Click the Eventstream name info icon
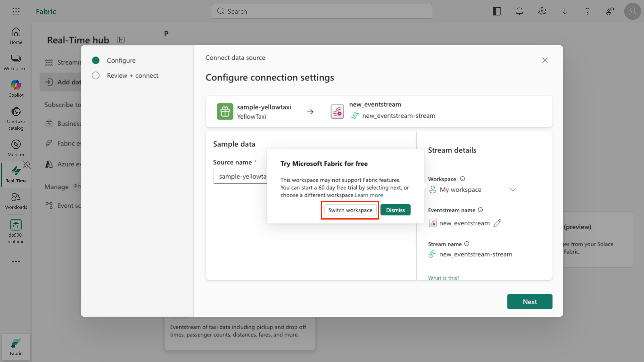644x362 pixels. (480, 210)
